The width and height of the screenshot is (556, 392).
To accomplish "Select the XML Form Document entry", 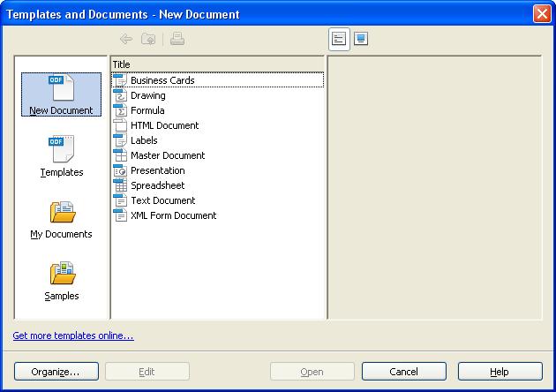I will (x=218, y=215).
